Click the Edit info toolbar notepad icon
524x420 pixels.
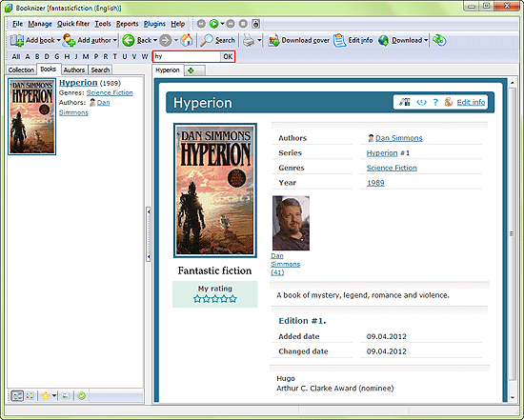coord(340,40)
